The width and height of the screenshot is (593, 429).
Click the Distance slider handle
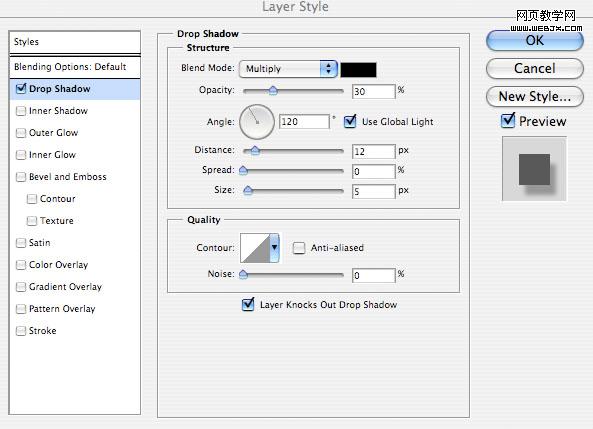pos(255,151)
